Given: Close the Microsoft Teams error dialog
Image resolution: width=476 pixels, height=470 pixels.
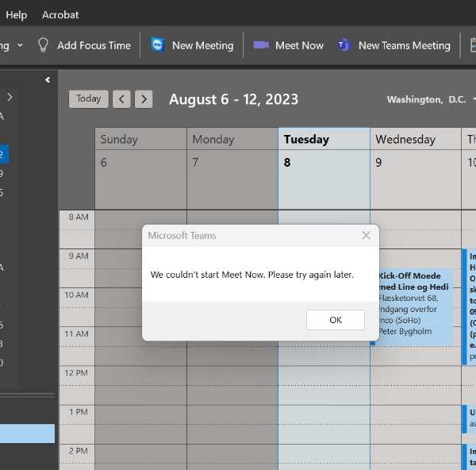Looking at the screenshot, I should point(366,235).
